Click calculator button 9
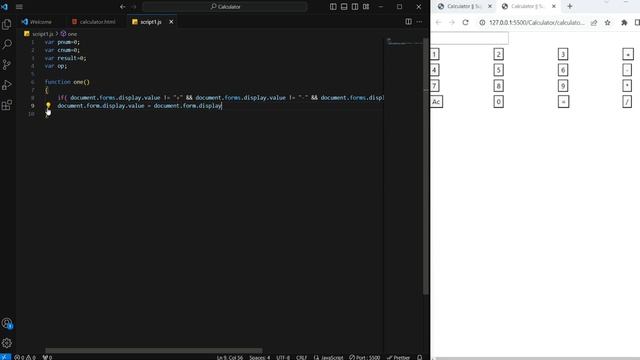The height and width of the screenshot is (360, 640). pos(563,86)
